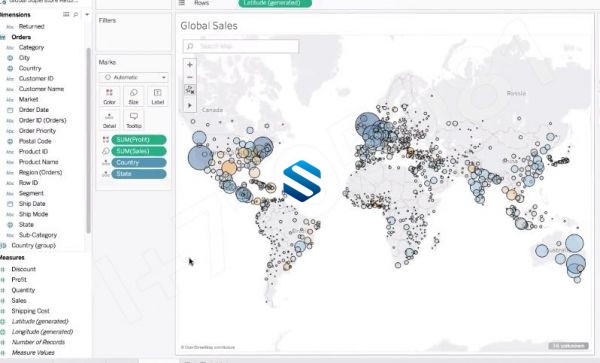Select the Number of Records measure
The image size is (600, 363).
pos(38,342)
